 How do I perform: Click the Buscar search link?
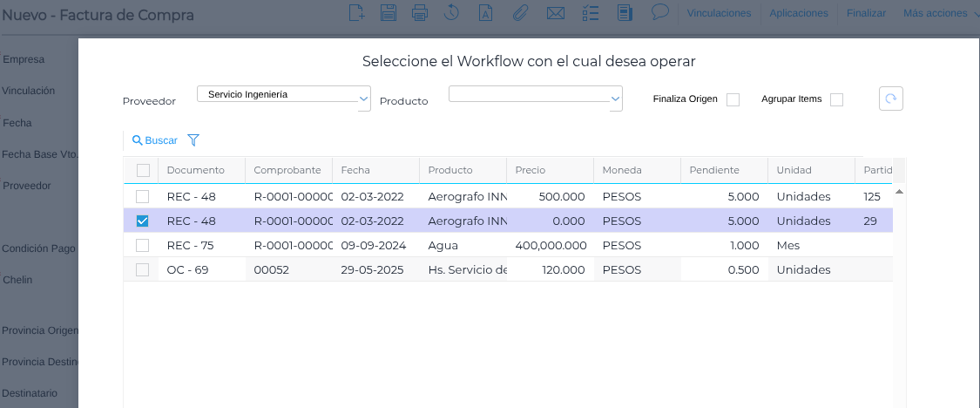[x=154, y=140]
